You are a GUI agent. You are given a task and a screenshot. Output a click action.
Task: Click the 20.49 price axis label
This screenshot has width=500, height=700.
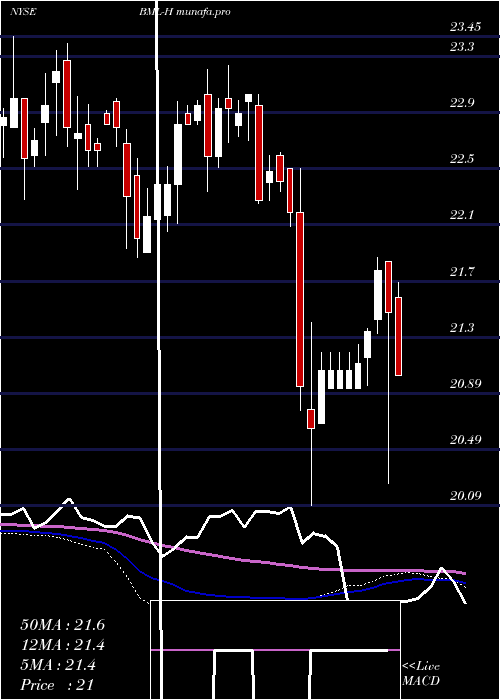(x=465, y=440)
